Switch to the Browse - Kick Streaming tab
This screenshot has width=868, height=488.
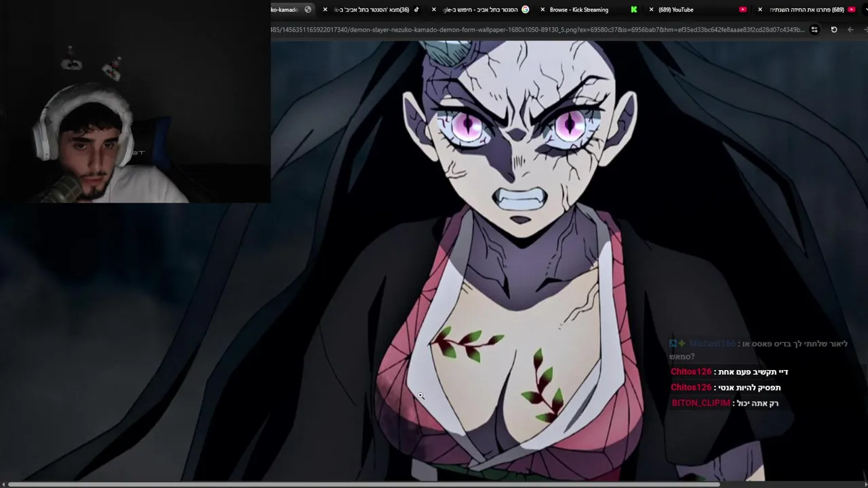(589, 9)
